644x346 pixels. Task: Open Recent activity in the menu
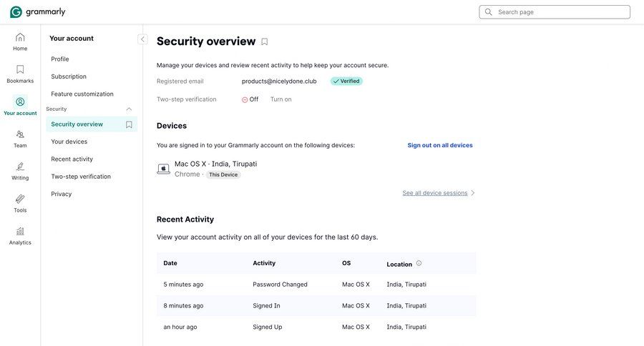point(72,159)
